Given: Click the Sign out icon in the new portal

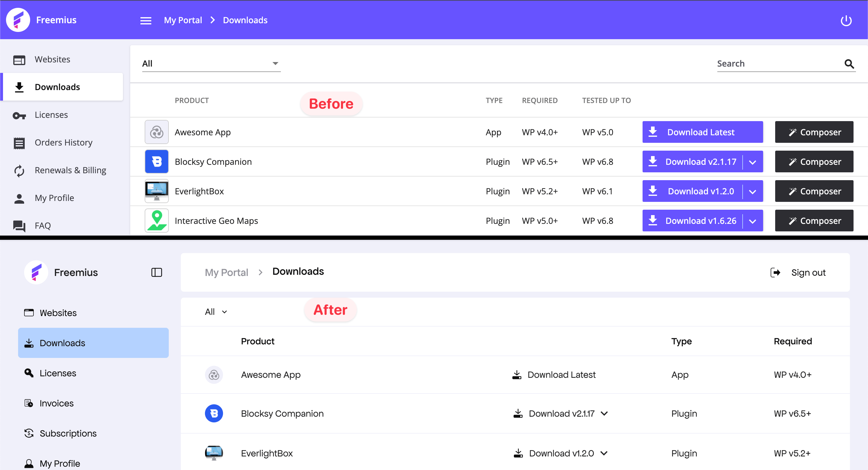Looking at the screenshot, I should pyautogui.click(x=775, y=272).
